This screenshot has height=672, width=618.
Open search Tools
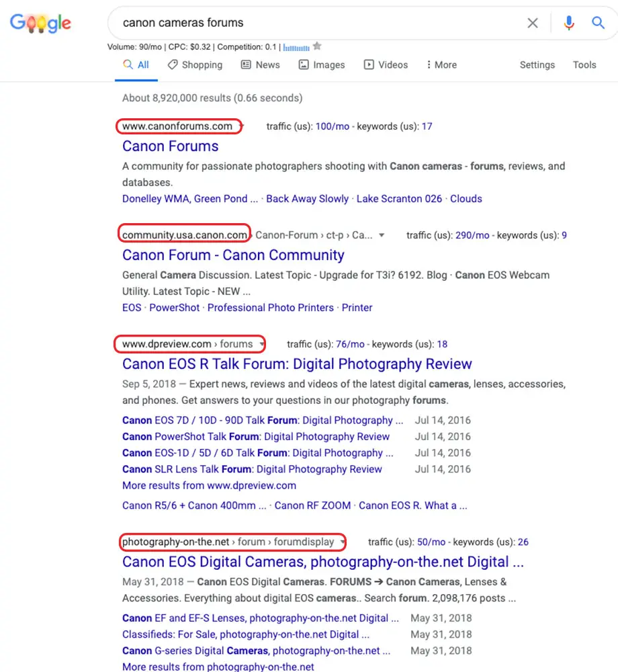(x=584, y=65)
